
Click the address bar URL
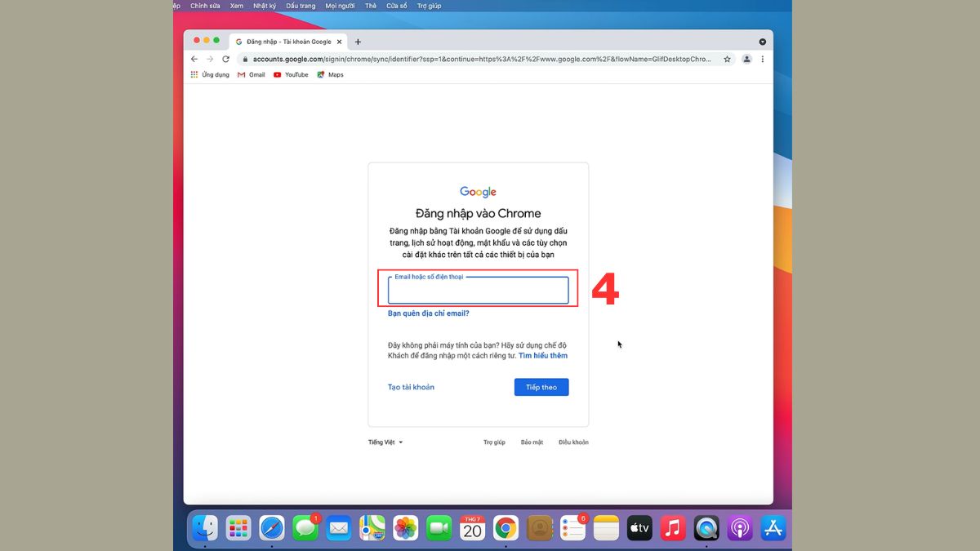[482, 59]
